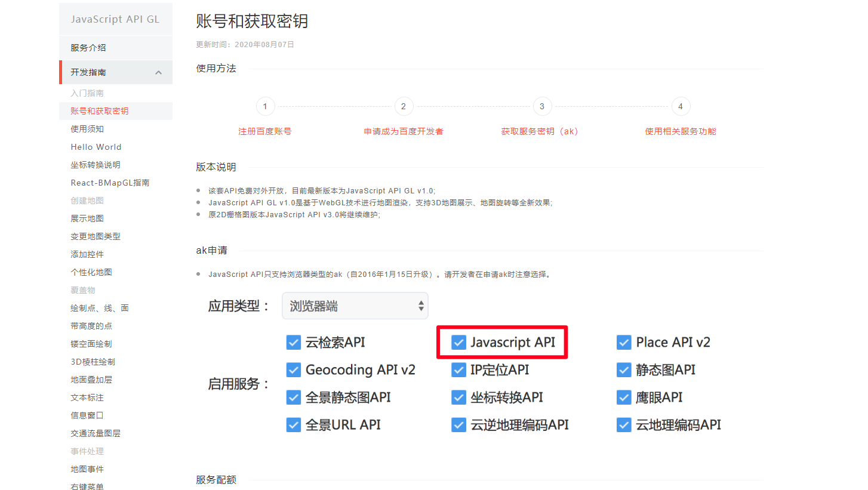Image resolution: width=868 pixels, height=490 pixels.
Task: Open 地面叠加层 sidebar item
Action: tap(91, 380)
